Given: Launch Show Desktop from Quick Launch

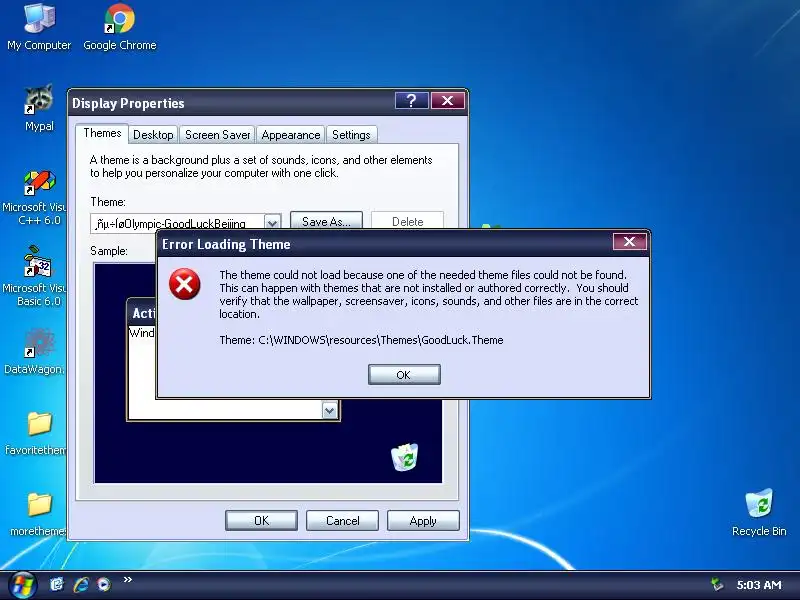Looking at the screenshot, I should pos(57,584).
